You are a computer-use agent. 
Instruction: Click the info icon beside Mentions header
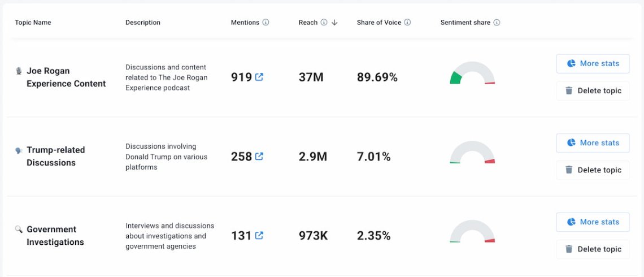pos(266,23)
